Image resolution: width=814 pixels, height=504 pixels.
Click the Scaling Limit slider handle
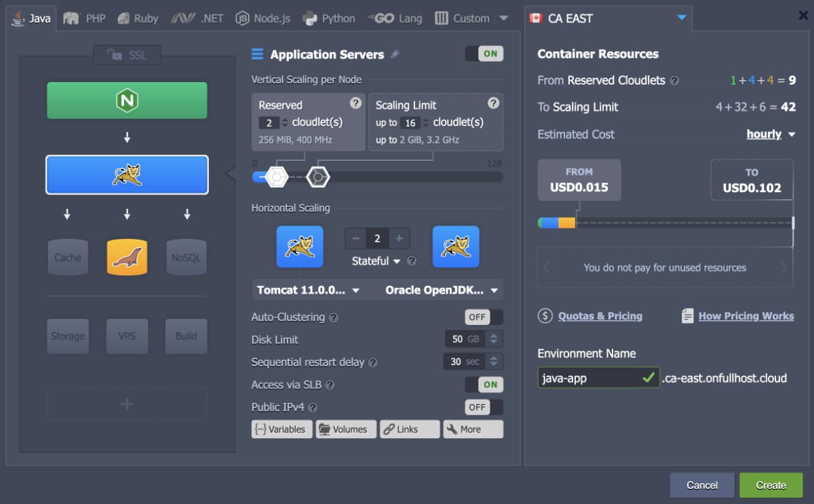(317, 177)
